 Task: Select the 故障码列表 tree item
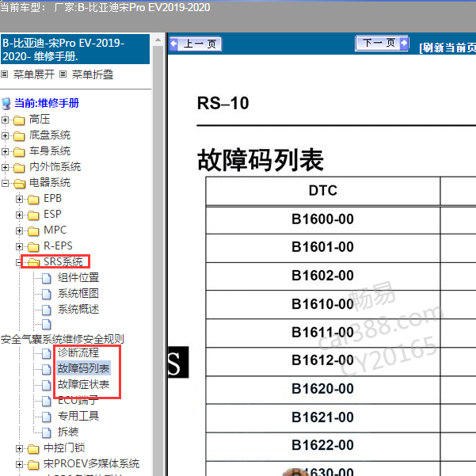point(83,368)
